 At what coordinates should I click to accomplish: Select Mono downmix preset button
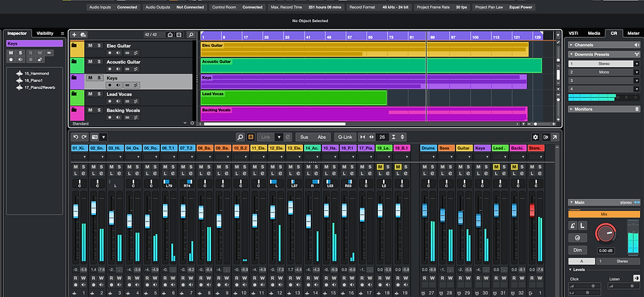[604, 72]
